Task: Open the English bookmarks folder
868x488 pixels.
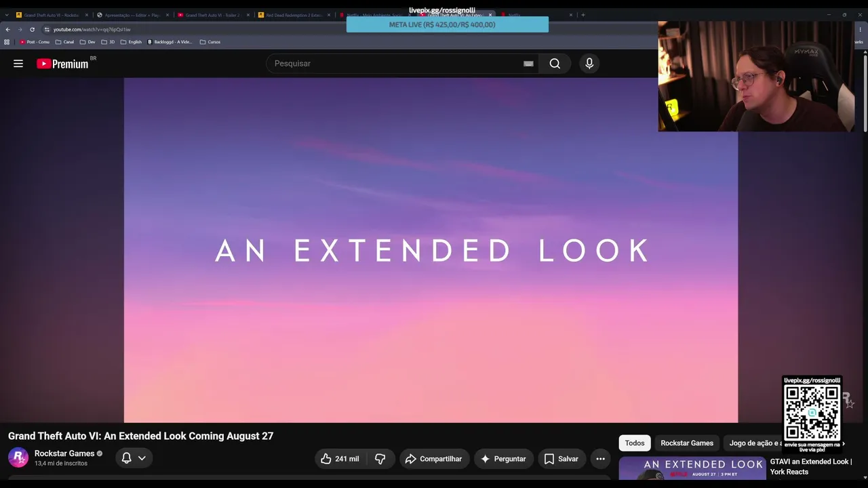Action: (x=131, y=42)
